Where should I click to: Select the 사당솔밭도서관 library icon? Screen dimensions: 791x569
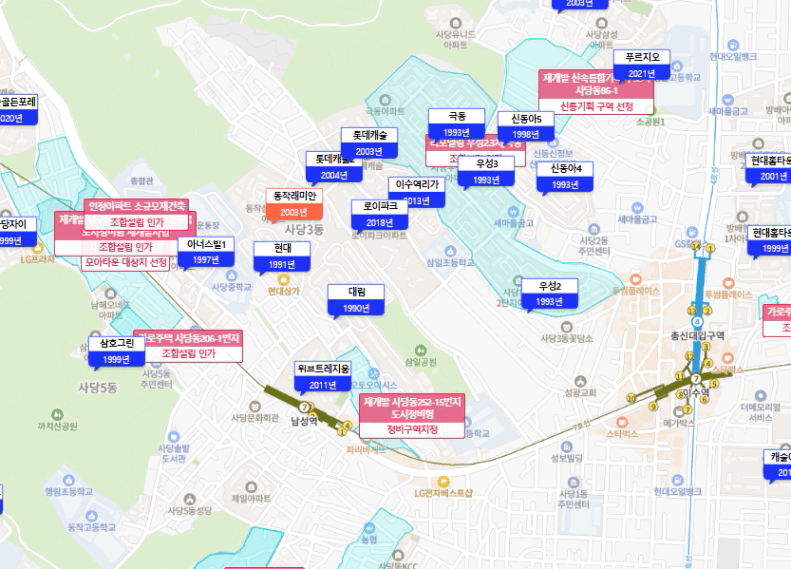pos(174,437)
